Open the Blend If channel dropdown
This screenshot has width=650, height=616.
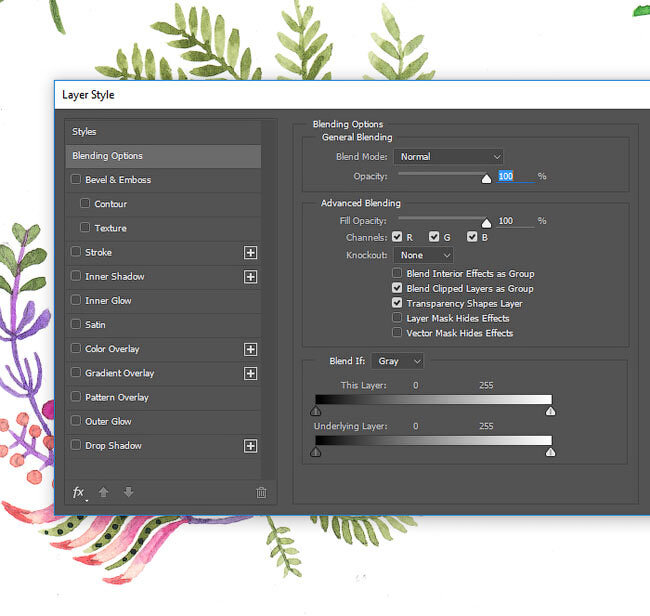coord(398,361)
